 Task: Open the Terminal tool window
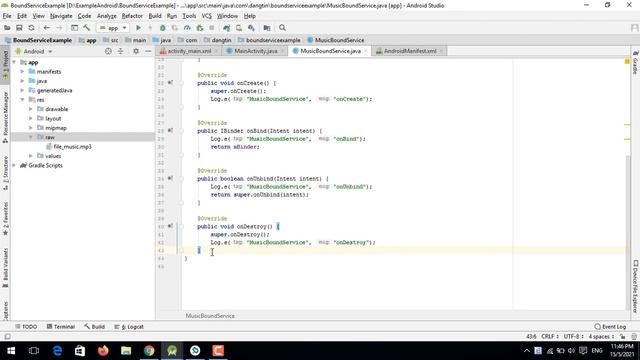61,327
